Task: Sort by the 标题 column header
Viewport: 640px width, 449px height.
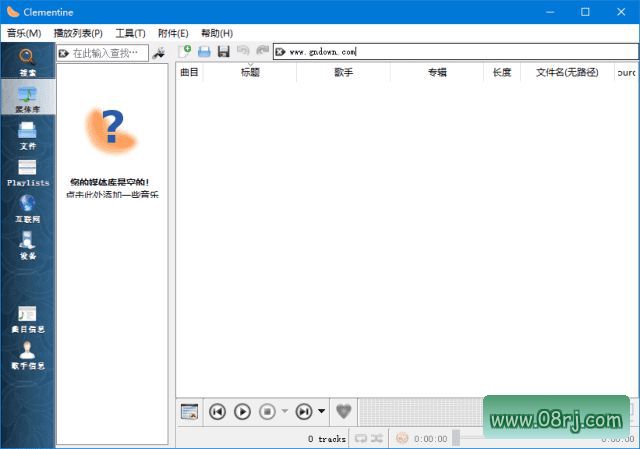Action: click(x=250, y=72)
